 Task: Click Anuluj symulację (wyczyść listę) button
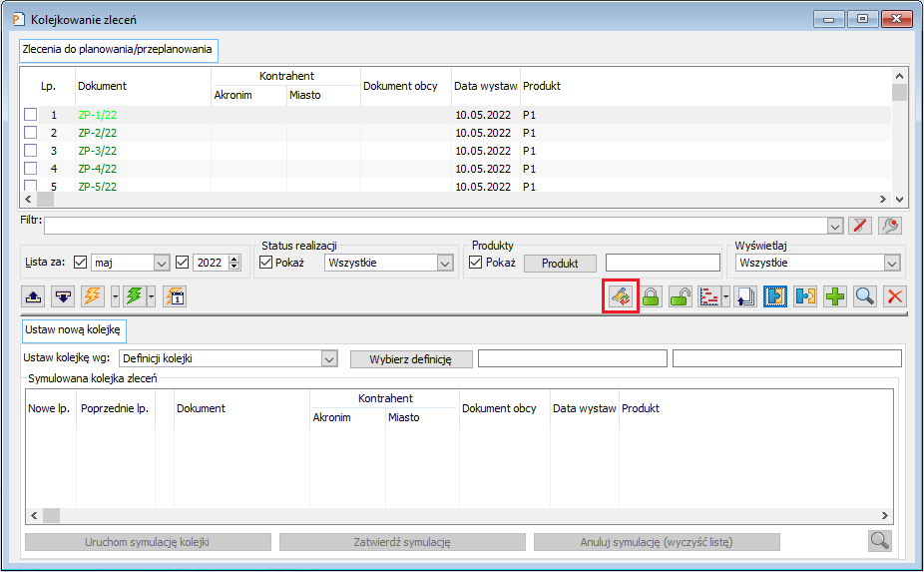(657, 542)
